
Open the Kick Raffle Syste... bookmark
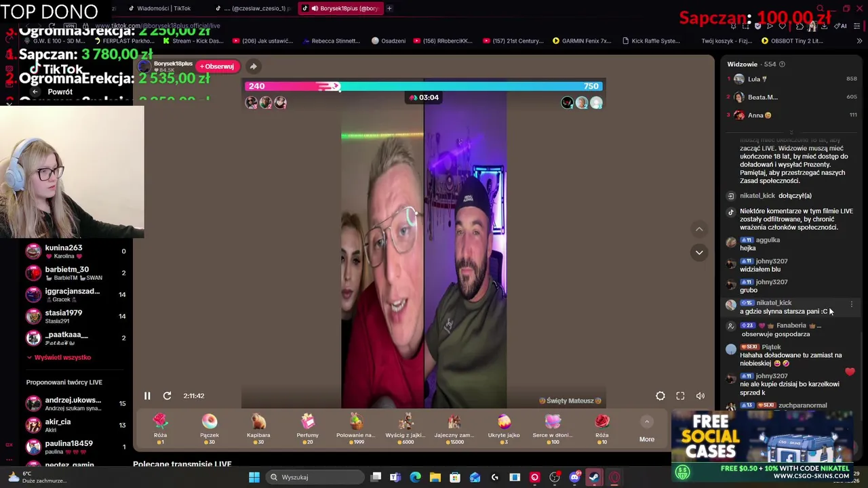(x=651, y=41)
